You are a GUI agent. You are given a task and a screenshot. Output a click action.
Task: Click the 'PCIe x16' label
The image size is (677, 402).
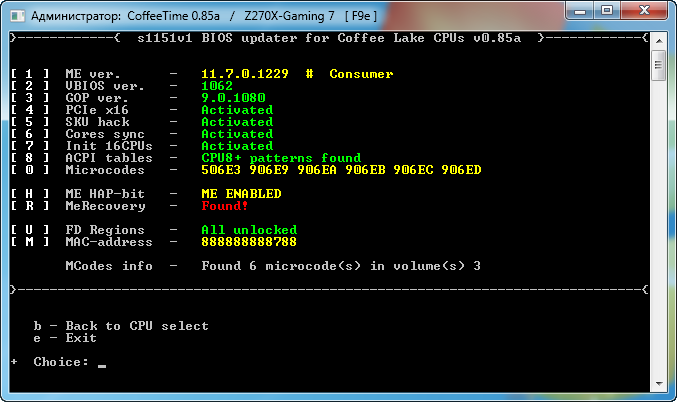tap(97, 110)
